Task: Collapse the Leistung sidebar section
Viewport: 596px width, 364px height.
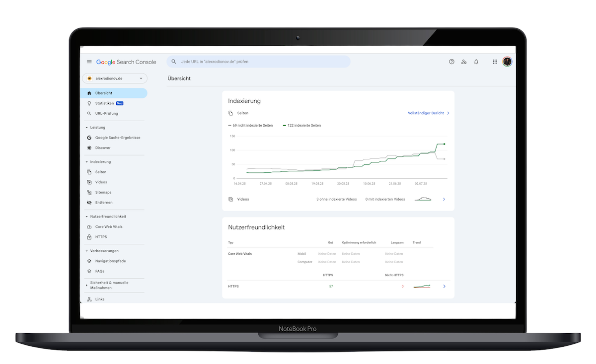Action: coord(86,128)
